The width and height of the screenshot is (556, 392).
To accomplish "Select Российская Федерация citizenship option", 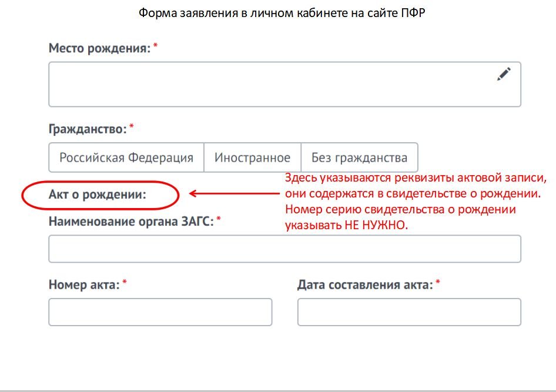I will [x=126, y=158].
